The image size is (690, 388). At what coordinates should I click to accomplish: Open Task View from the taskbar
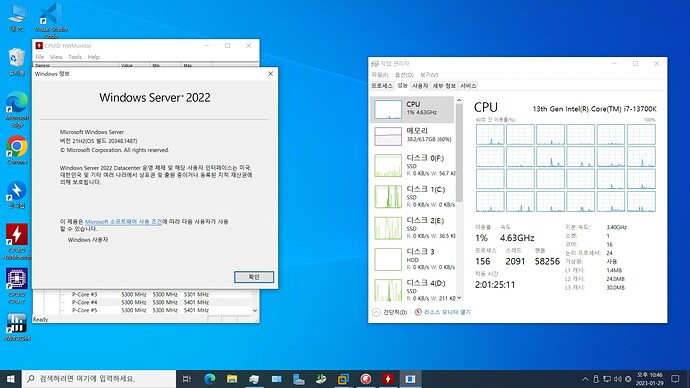(187, 379)
